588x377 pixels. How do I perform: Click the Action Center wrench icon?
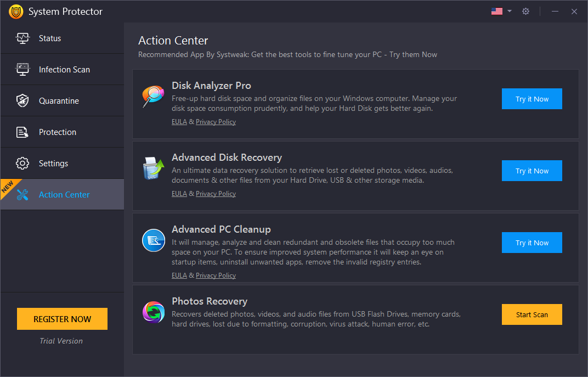coord(22,194)
